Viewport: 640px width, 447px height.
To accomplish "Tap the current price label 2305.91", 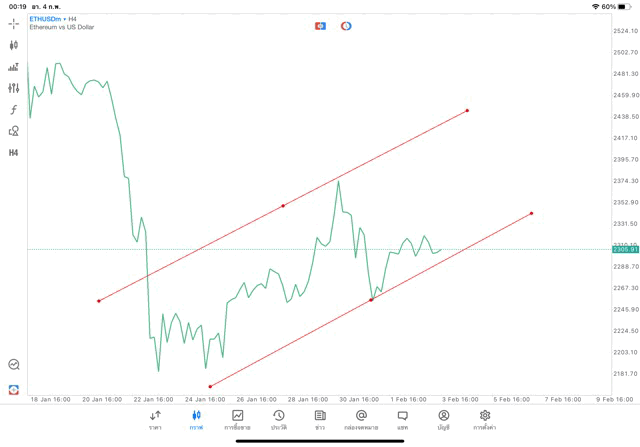I will point(625,249).
